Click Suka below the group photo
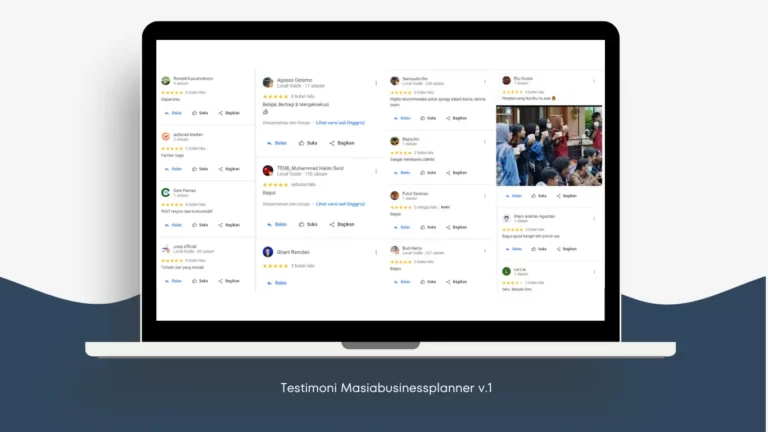The height and width of the screenshot is (432, 768). 539,196
